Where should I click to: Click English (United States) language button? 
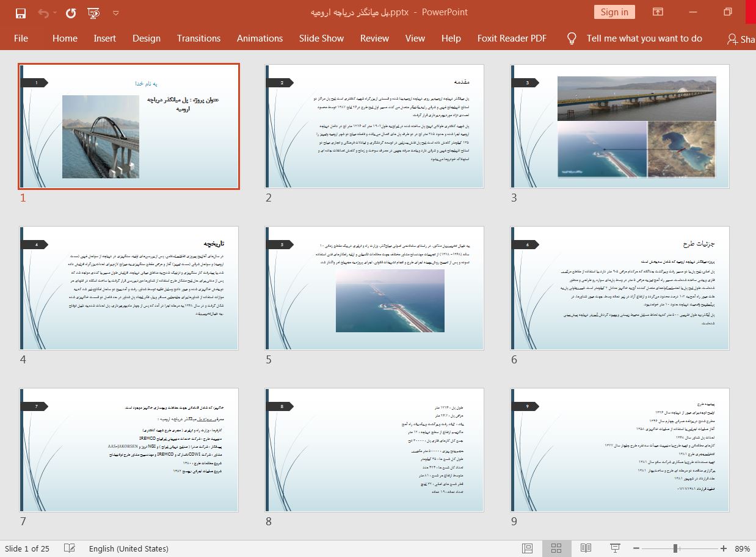click(x=128, y=548)
